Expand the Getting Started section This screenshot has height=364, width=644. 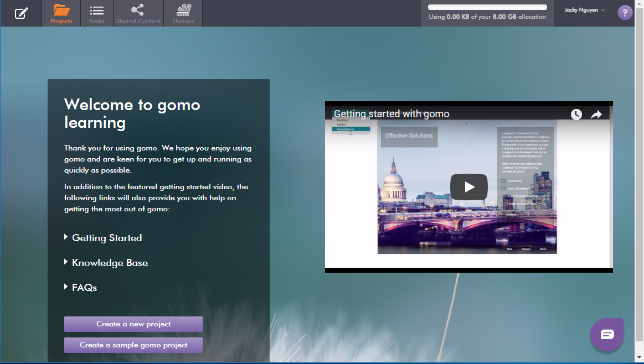pos(107,237)
